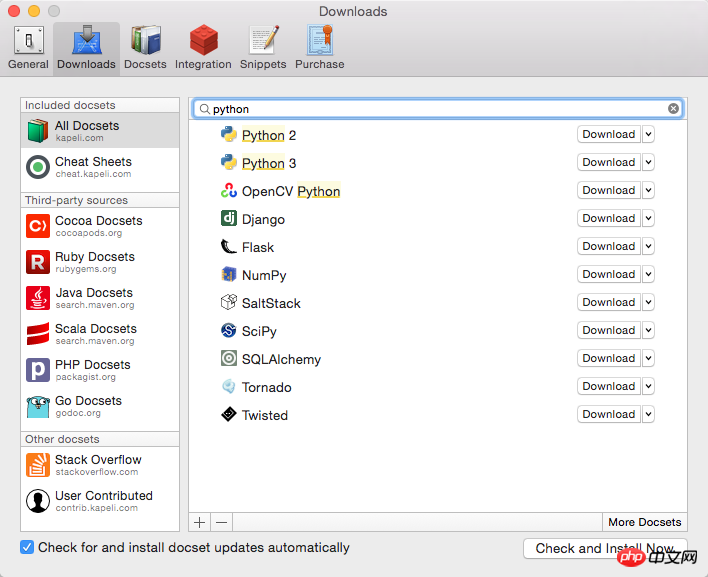708x577 pixels.
Task: Expand Tornado download version dropdown
Action: [x=648, y=386]
